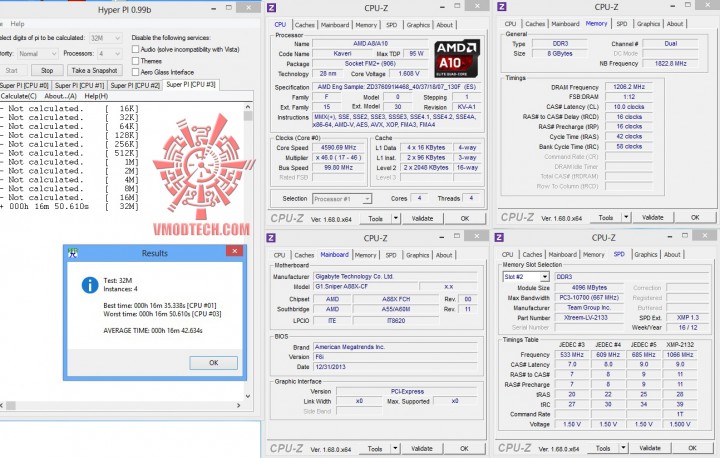Click the DRAM Frequency 1206.2 MHz value
Image resolution: width=720 pixels, height=458 pixels.
[x=629, y=87]
